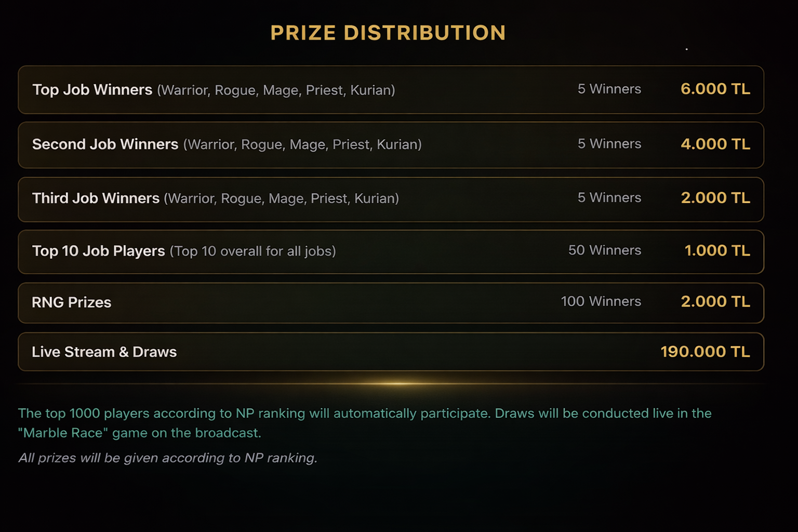Click 5 Winners in Third Job Winners row

tap(609, 198)
